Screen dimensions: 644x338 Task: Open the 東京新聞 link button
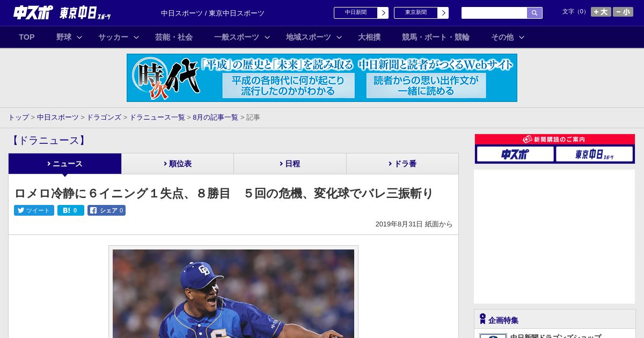click(x=416, y=13)
